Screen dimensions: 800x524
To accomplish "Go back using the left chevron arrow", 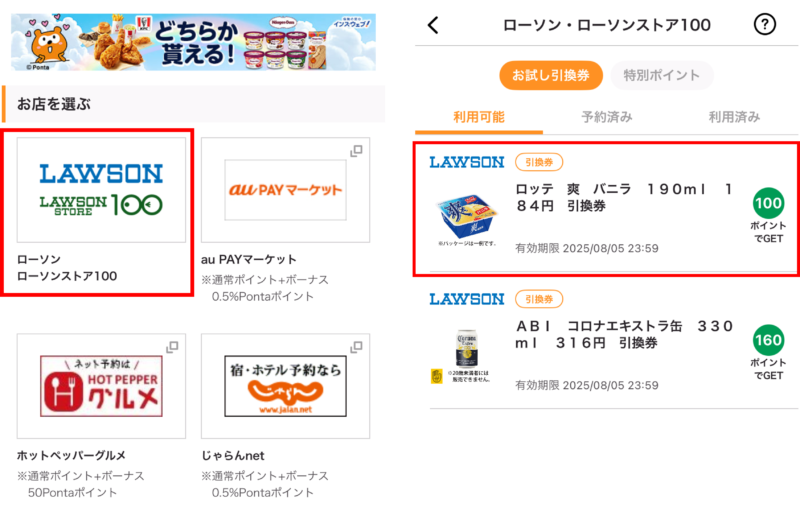I will (x=433, y=24).
